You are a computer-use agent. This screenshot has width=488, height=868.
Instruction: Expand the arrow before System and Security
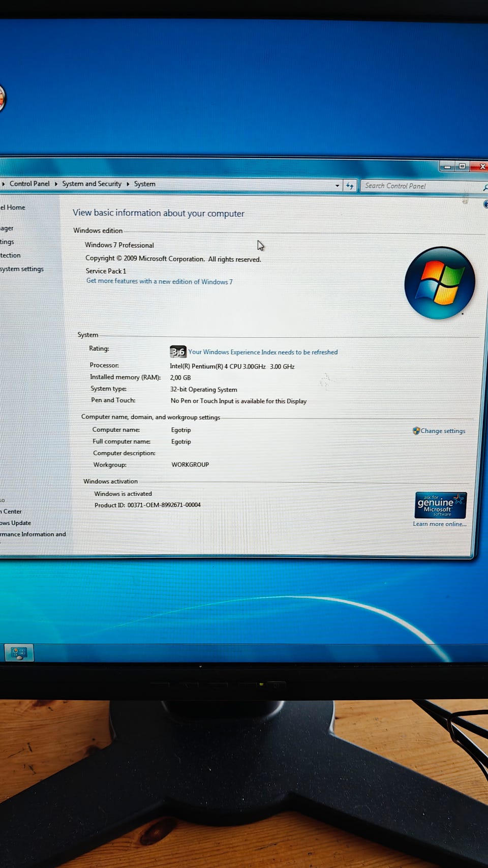[x=56, y=184]
